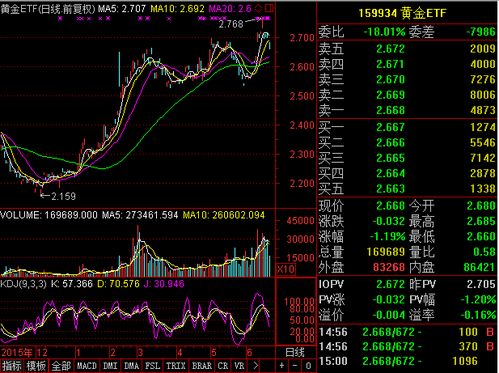Select the 全部 tab
This screenshot has height=373, width=499.
[x=61, y=366]
